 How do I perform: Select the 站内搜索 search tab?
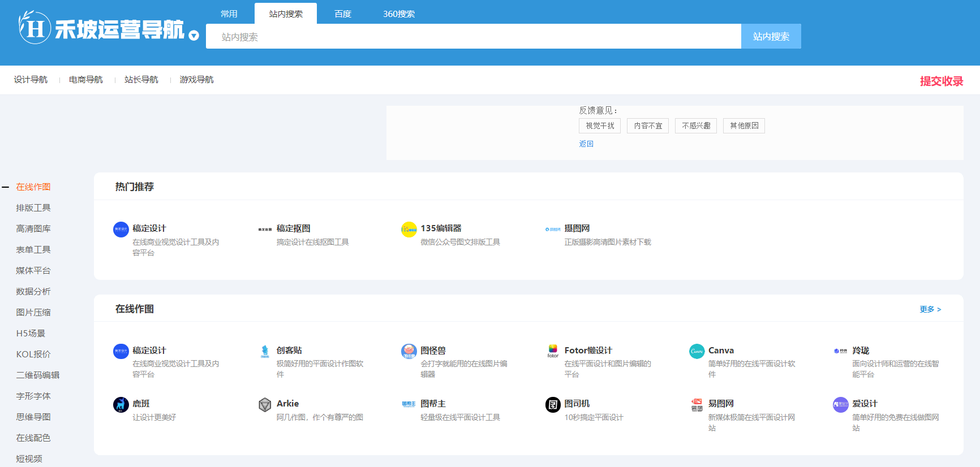tap(286, 14)
